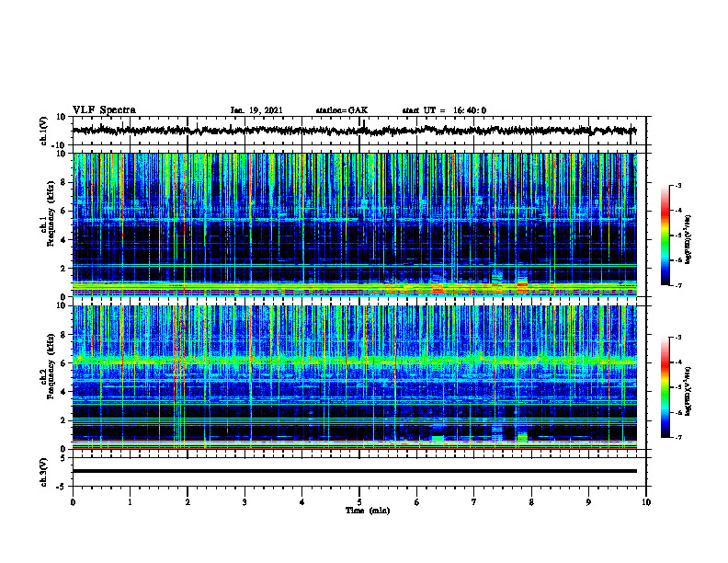Click the "2" kHz tick on ch.2 spectrogram
This screenshot has width=728, height=563.
[64, 420]
